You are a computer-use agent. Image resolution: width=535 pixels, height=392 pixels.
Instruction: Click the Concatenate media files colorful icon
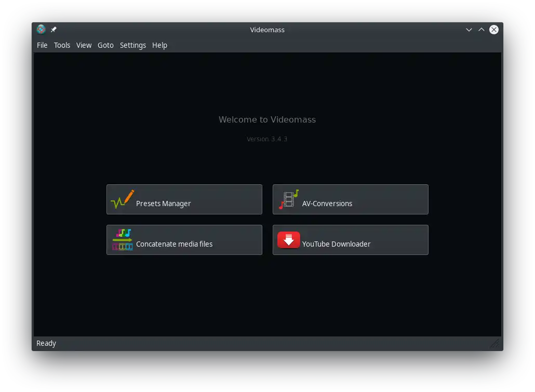pos(122,240)
